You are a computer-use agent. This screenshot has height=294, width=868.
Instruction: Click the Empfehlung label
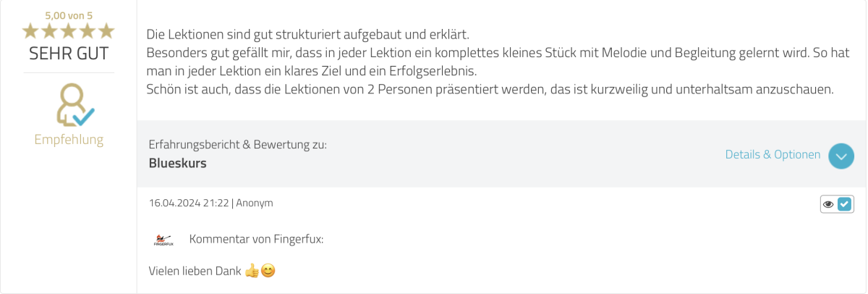point(69,140)
